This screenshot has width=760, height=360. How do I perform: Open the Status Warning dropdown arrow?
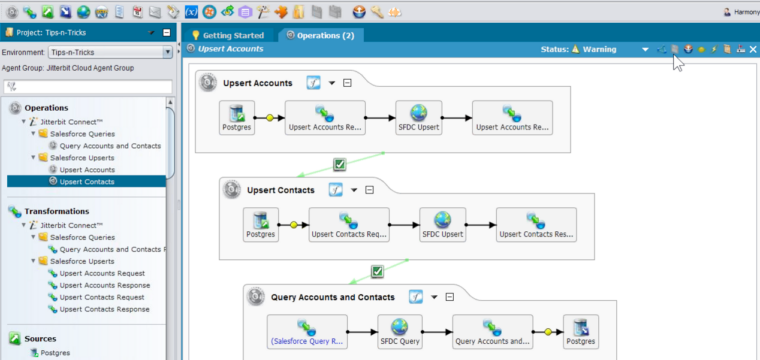coord(645,49)
